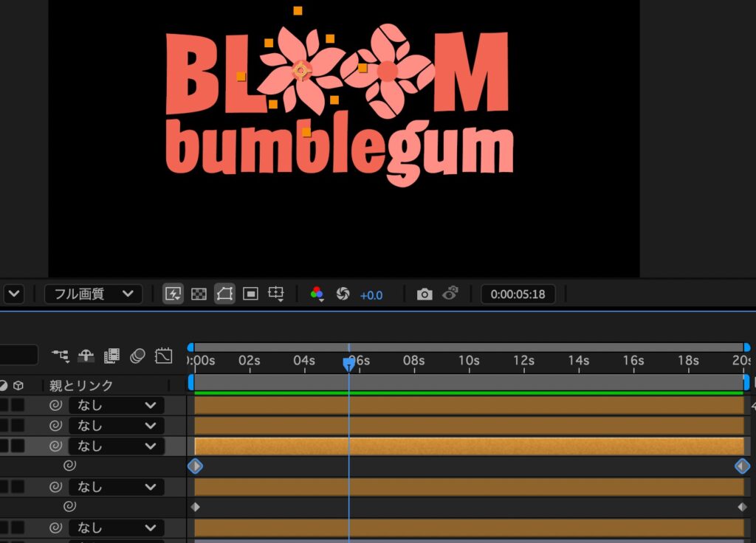Click the show snapshot icon
756x543 pixels.
click(x=450, y=294)
